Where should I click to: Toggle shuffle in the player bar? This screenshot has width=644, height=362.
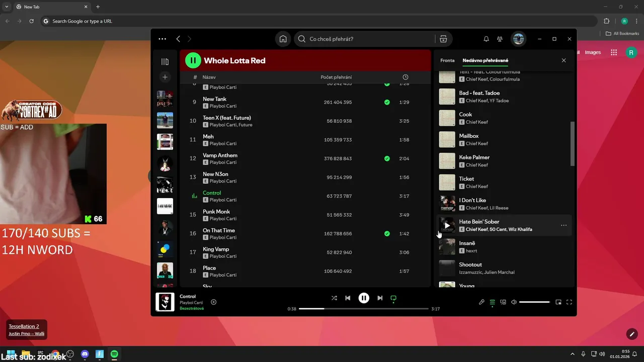pos(334,298)
